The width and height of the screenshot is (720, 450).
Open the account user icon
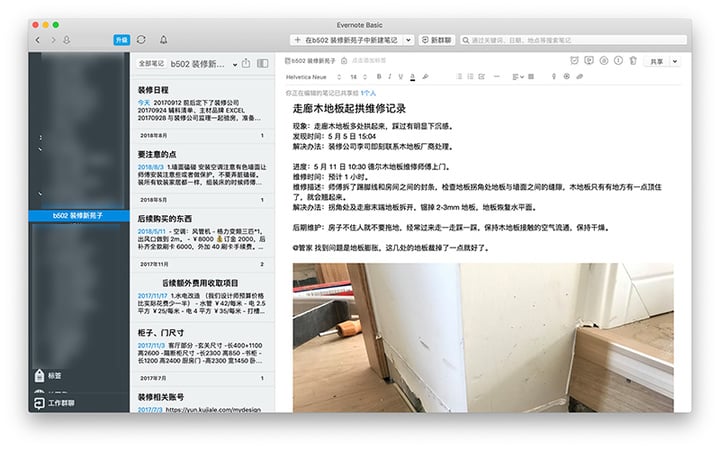[67, 40]
